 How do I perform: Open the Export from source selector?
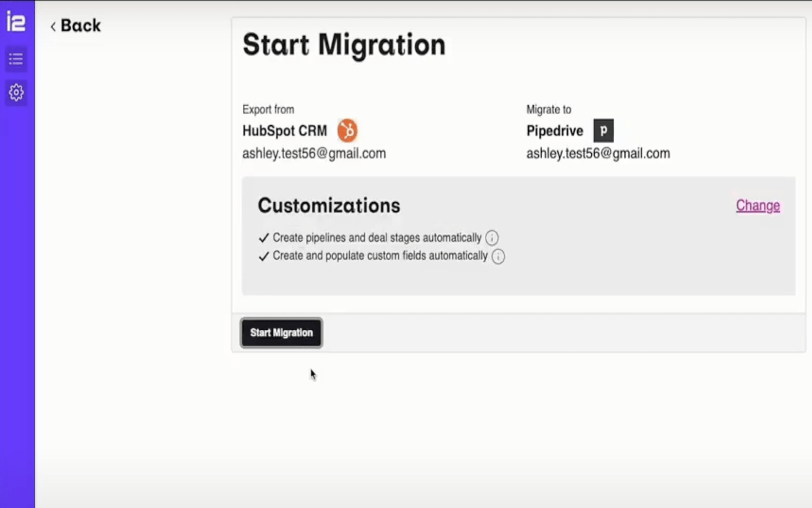point(285,130)
